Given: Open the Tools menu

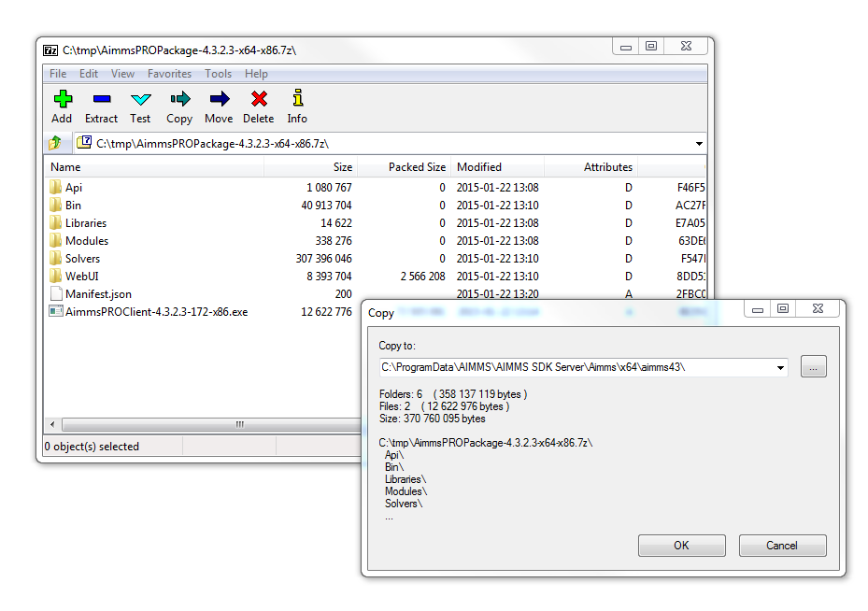Looking at the screenshot, I should [x=218, y=74].
